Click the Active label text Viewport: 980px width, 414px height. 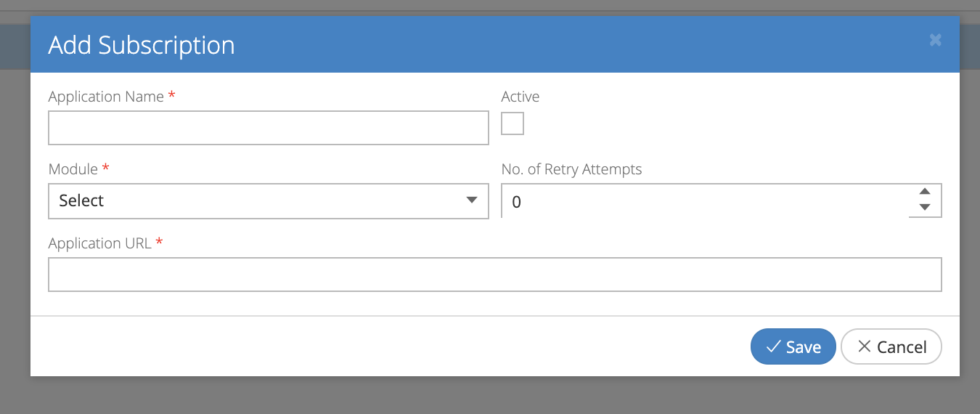click(520, 97)
